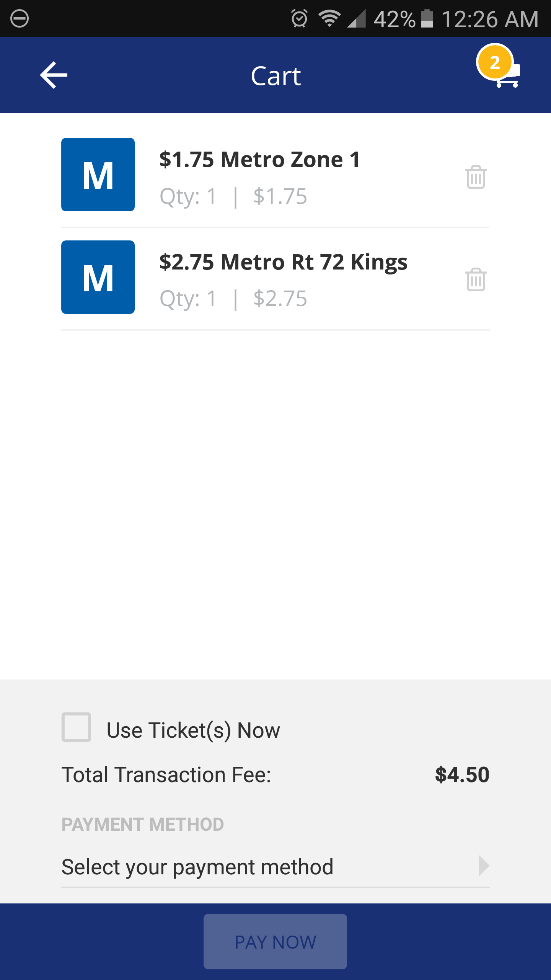Open Select your payment method dropdown
Viewport: 551px width, 980px height.
coord(275,867)
